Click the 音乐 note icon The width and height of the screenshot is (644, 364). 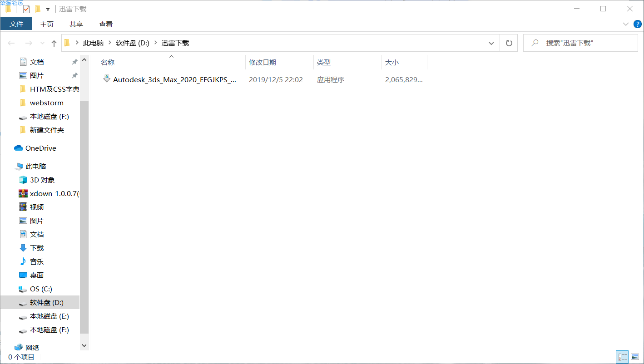pyautogui.click(x=23, y=261)
